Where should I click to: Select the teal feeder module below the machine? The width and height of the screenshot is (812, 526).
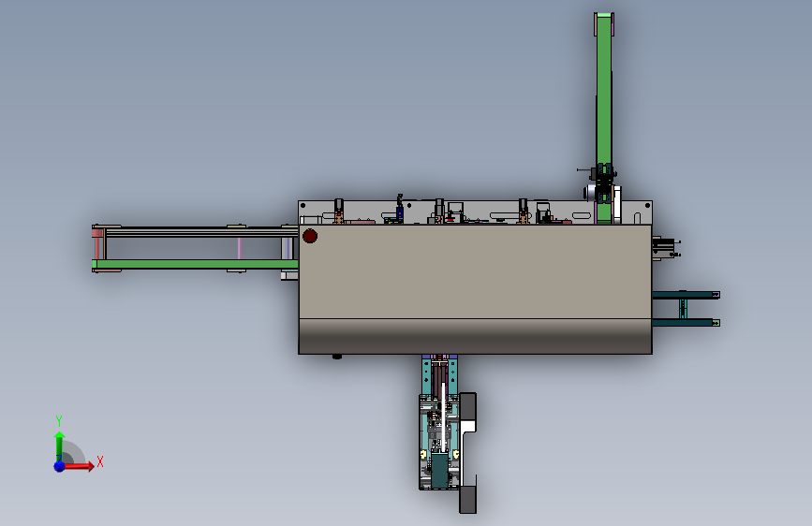439,422
